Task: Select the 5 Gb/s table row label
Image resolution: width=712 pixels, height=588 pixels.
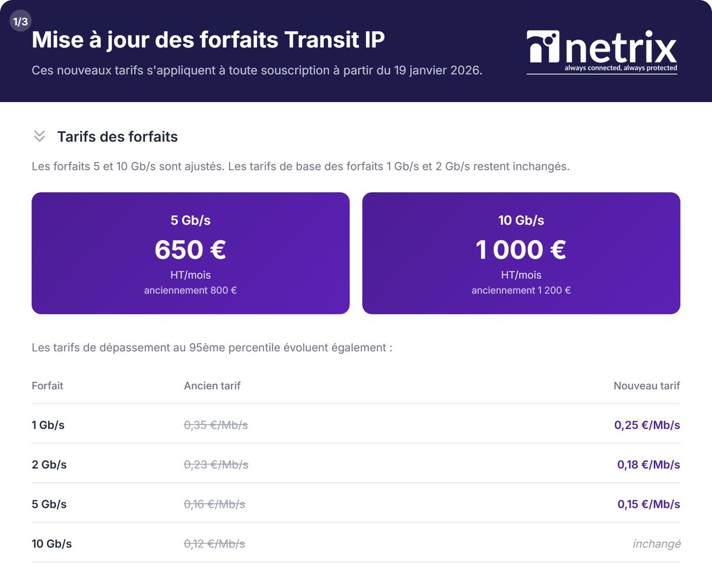Action: (49, 504)
